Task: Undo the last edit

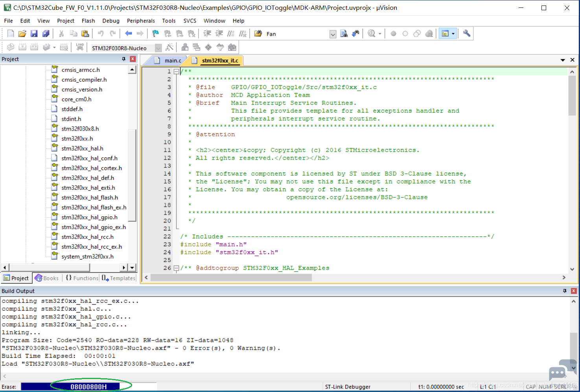Action: [x=101, y=34]
